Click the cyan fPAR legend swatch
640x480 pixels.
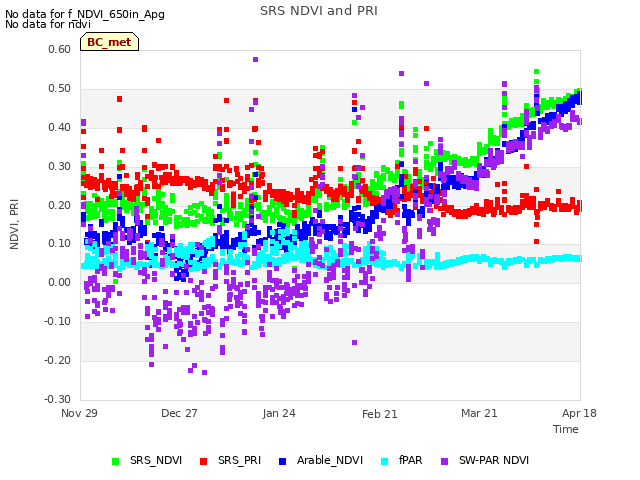pos(384,461)
